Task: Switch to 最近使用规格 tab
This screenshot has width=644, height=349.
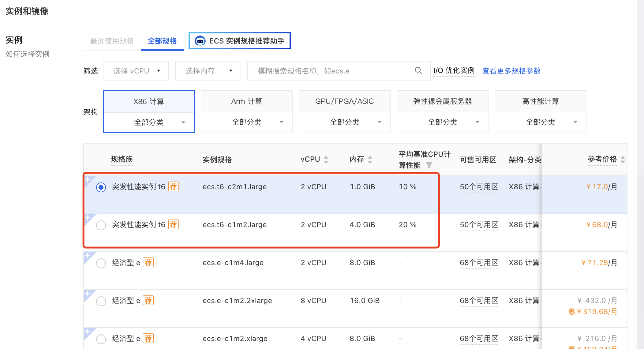Action: (112, 41)
